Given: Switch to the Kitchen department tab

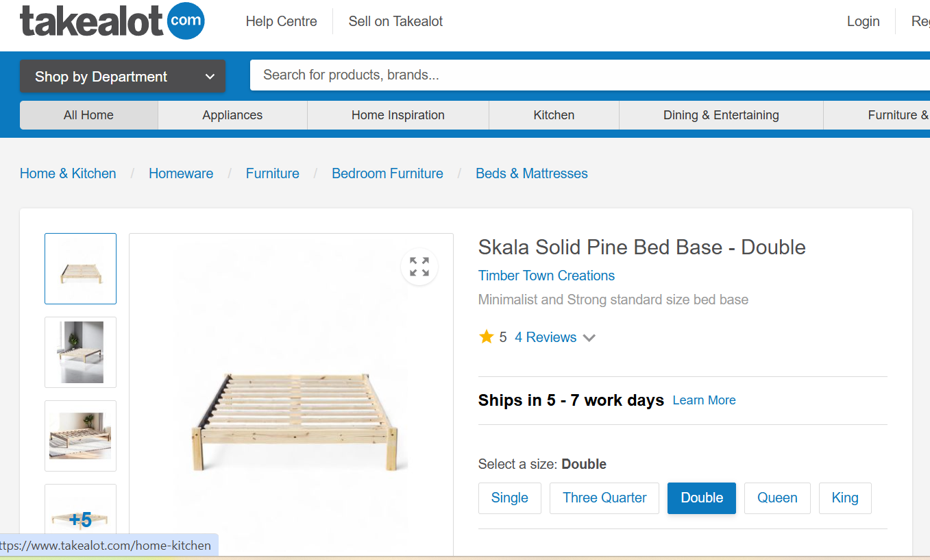Looking at the screenshot, I should (x=553, y=114).
